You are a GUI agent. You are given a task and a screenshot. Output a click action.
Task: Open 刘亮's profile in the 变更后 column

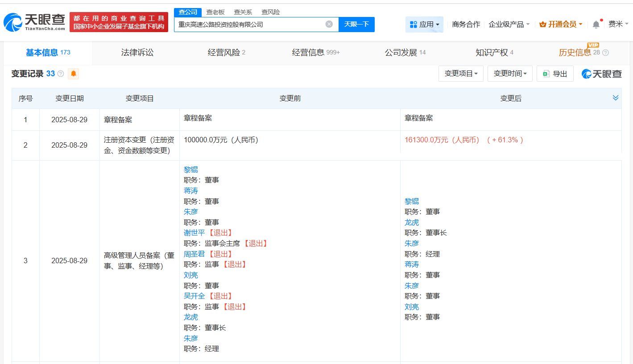(412, 307)
